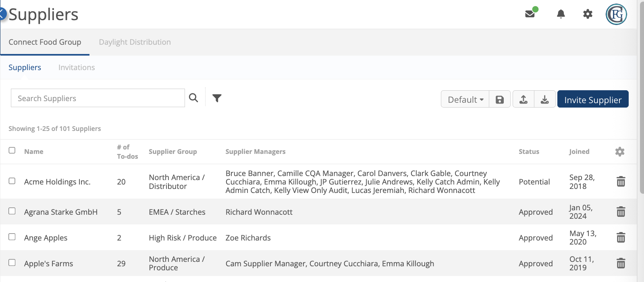This screenshot has width=644, height=282.
Task: Open the notifications bell
Action: pyautogui.click(x=561, y=14)
